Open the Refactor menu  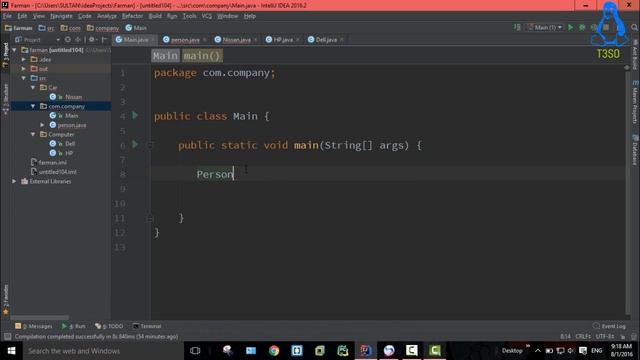(132, 16)
